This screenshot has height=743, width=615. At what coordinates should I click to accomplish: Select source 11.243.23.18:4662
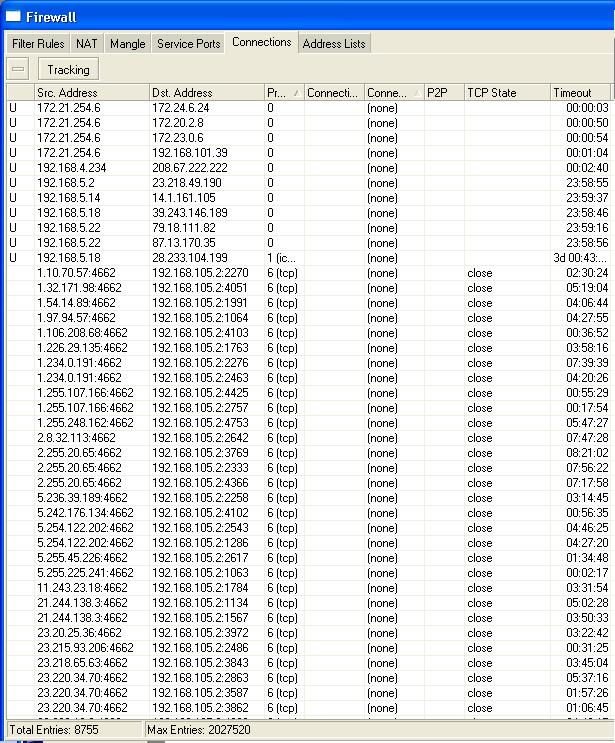click(82, 588)
